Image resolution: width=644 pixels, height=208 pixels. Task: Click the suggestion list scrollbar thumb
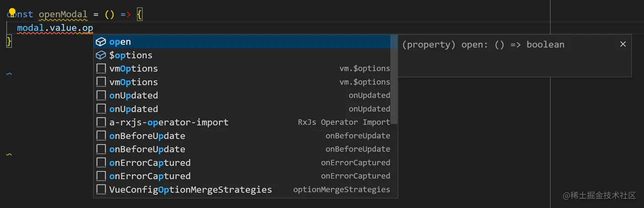point(394,79)
